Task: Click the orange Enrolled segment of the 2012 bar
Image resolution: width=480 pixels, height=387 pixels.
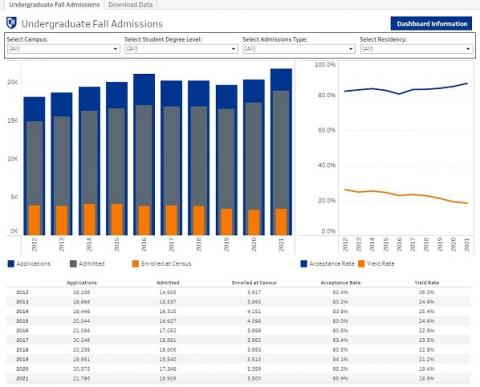Action: [34, 220]
